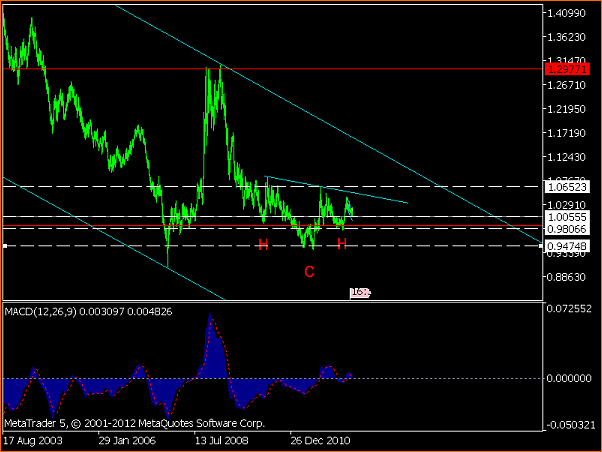Click the 1.00555 price level label
The height and width of the screenshot is (452, 602).
(x=567, y=217)
